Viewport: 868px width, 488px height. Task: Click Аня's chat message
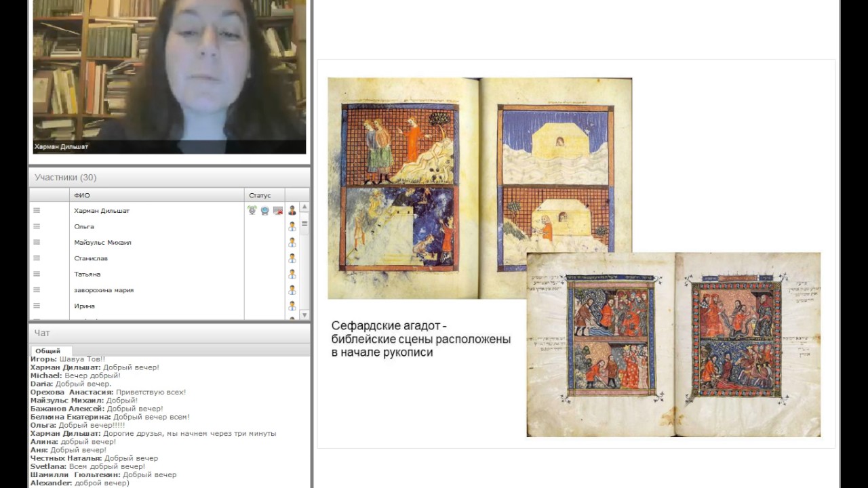[78, 450]
